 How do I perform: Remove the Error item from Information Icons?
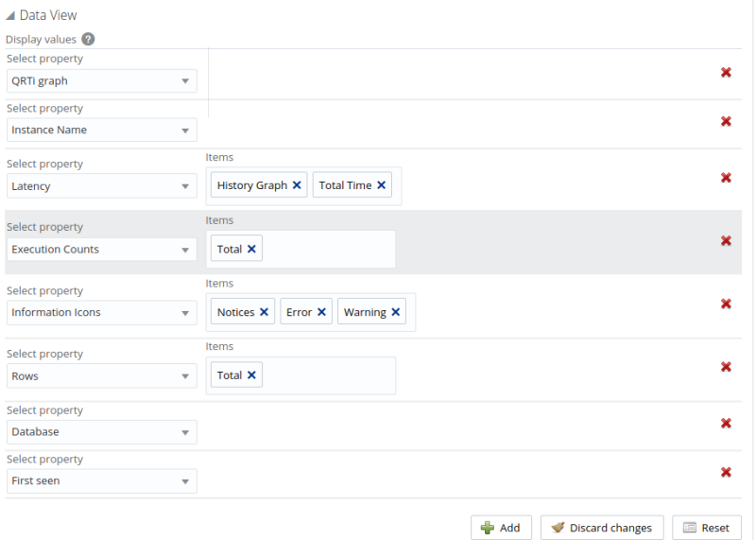(x=321, y=312)
